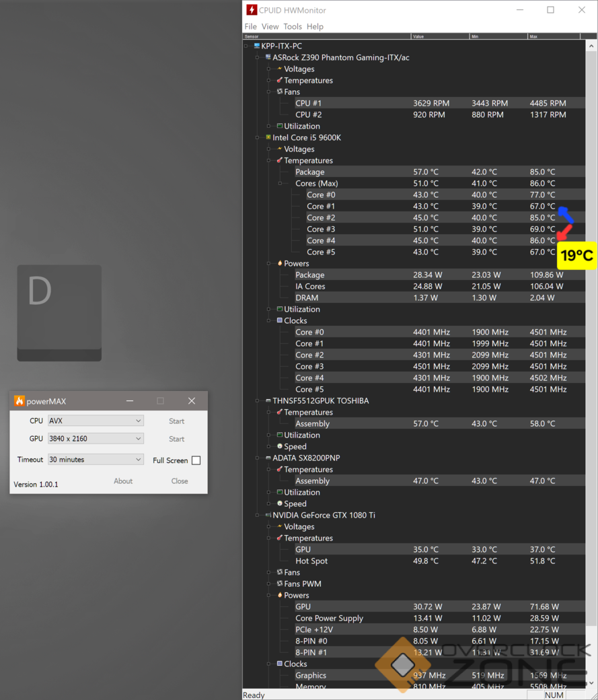Select the Core #4 temperature row
This screenshot has height=700, width=598.
tap(445, 241)
